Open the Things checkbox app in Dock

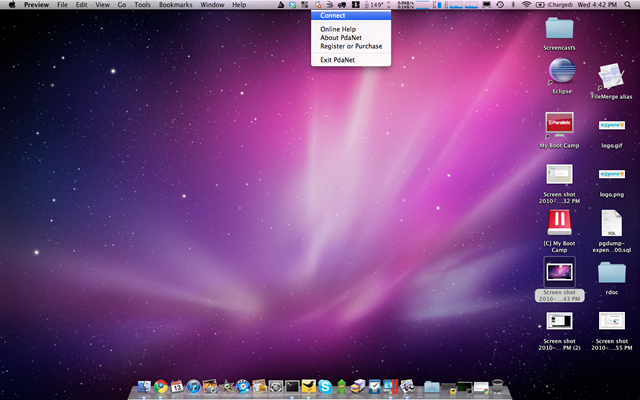point(374,386)
